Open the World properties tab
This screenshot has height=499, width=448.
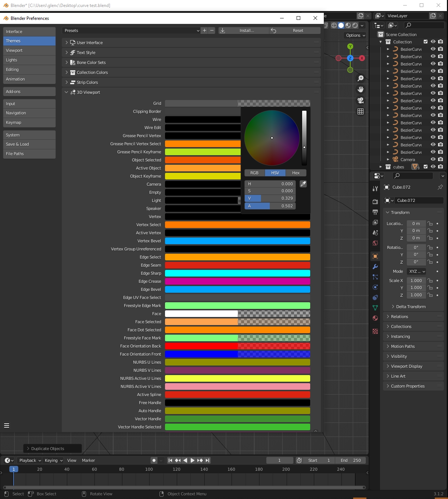tap(375, 243)
